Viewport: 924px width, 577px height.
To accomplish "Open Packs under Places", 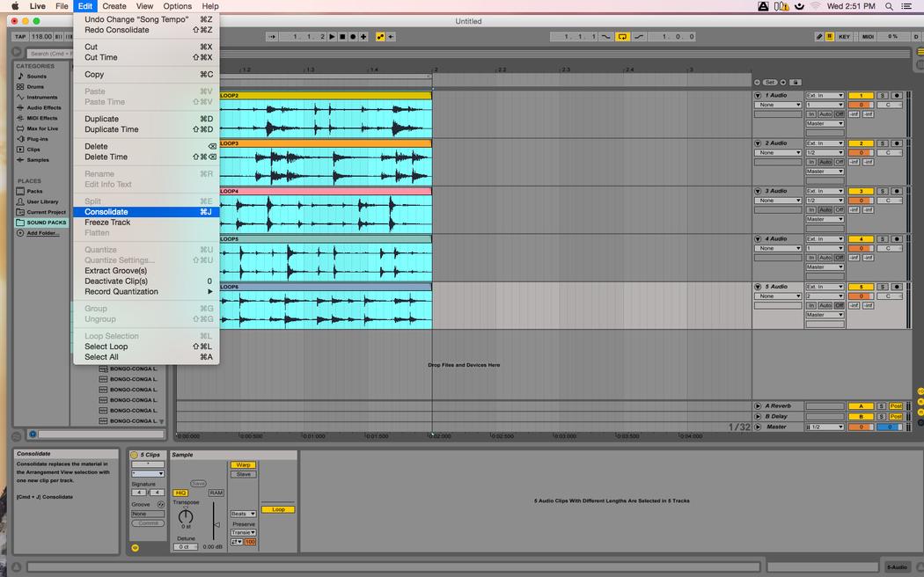I will click(34, 192).
